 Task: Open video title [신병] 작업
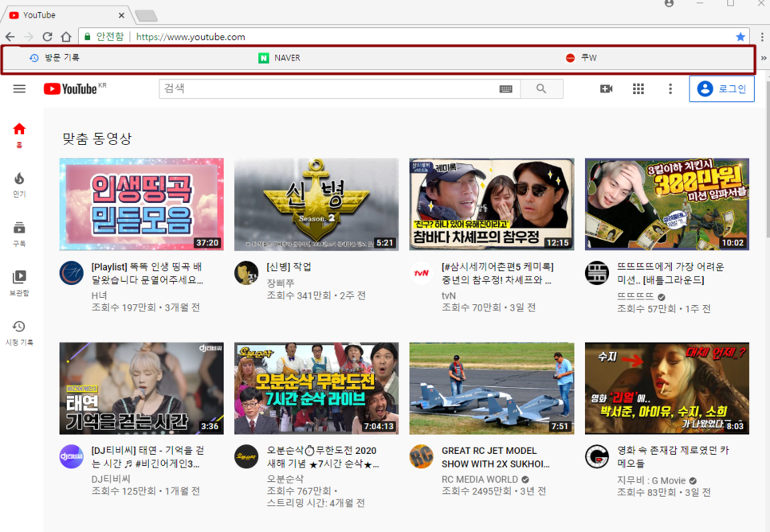pyautogui.click(x=289, y=267)
